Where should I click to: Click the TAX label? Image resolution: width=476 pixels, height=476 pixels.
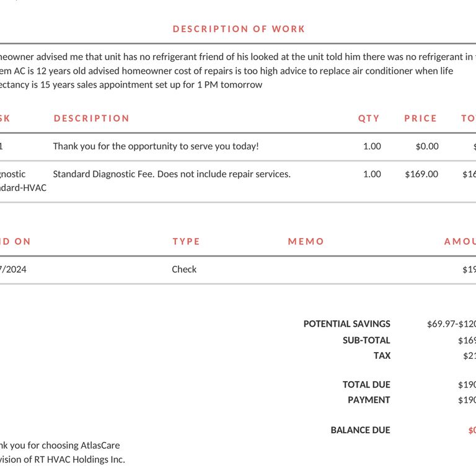[x=382, y=356]
